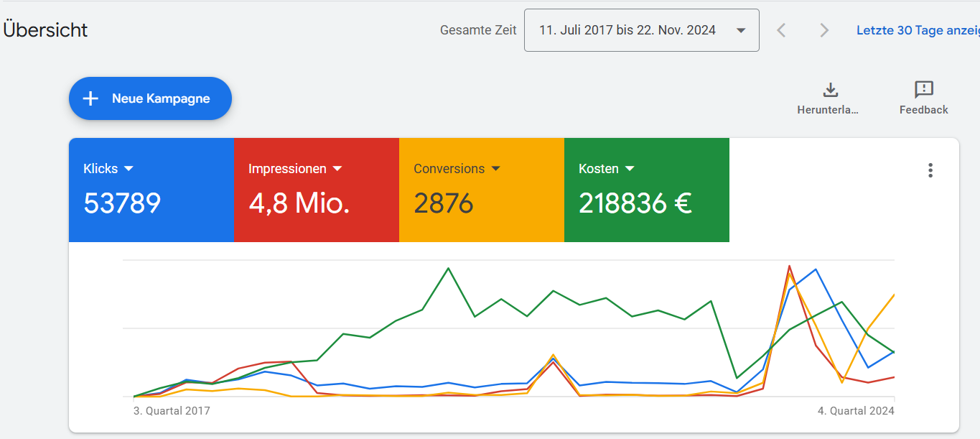Select the green tile value 218836 €

click(635, 204)
